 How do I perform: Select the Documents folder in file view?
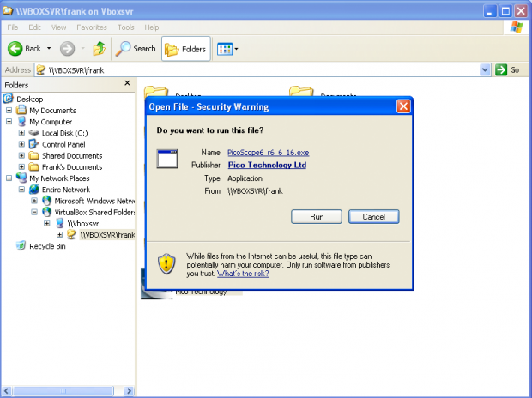[x=323, y=93]
